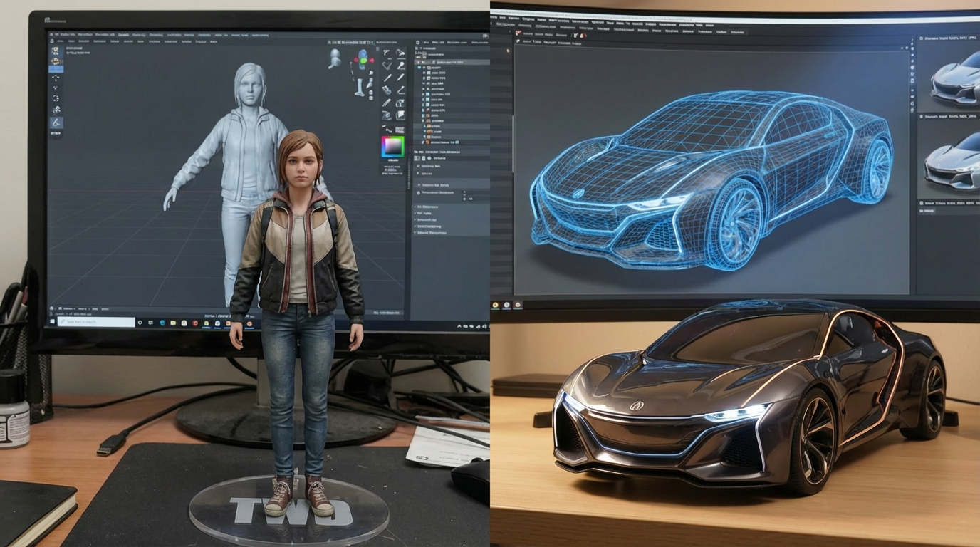Open the Windows Start menu
Viewport: 980px width, 547px height.
coord(51,322)
